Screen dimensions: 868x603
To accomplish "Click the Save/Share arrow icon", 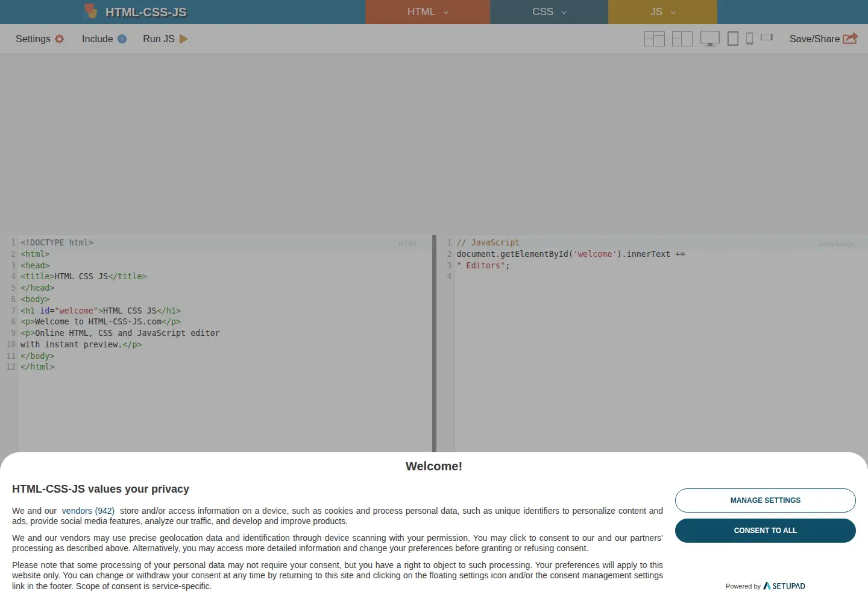I will click(x=850, y=39).
